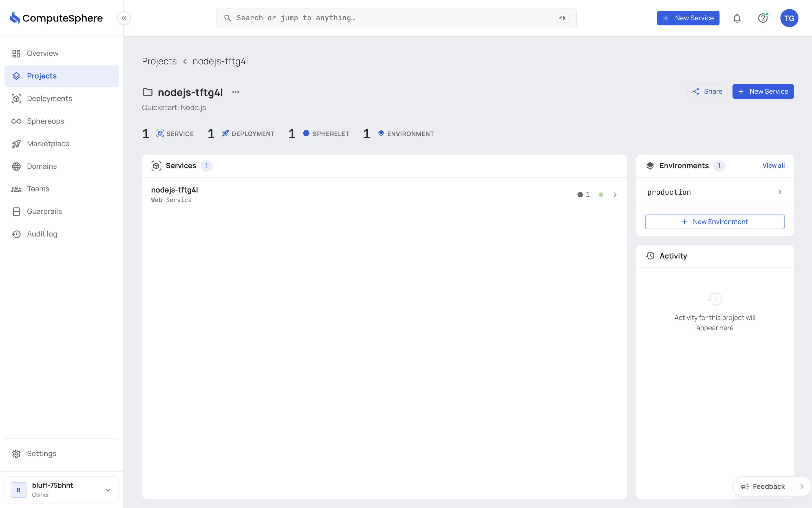Screen dimensions: 812x508
Task: Click the Services count badge
Action: coord(206,166)
